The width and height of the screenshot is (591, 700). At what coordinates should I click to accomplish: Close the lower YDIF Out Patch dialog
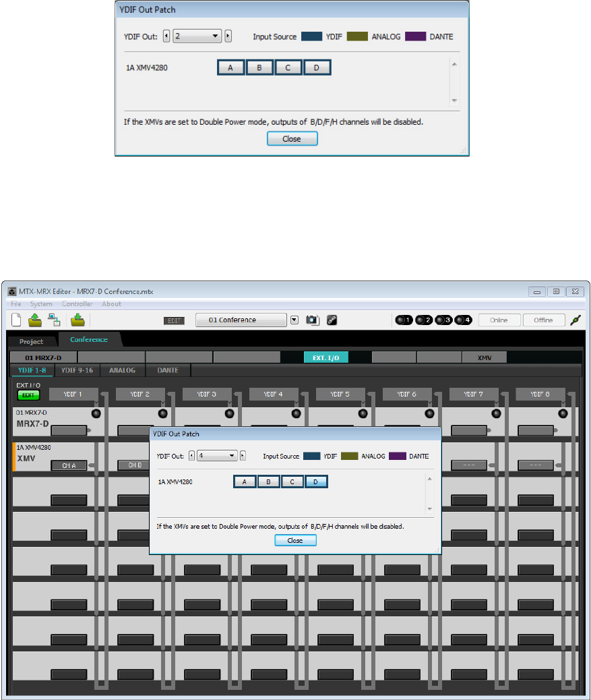295,540
